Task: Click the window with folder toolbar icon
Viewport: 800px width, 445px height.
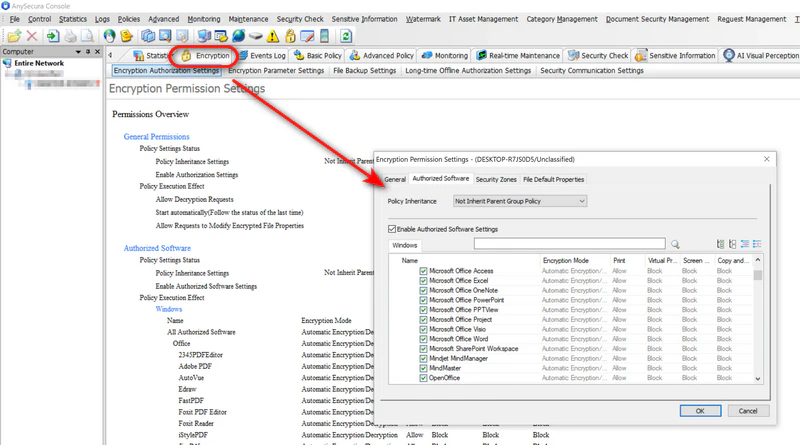Action: click(x=221, y=36)
